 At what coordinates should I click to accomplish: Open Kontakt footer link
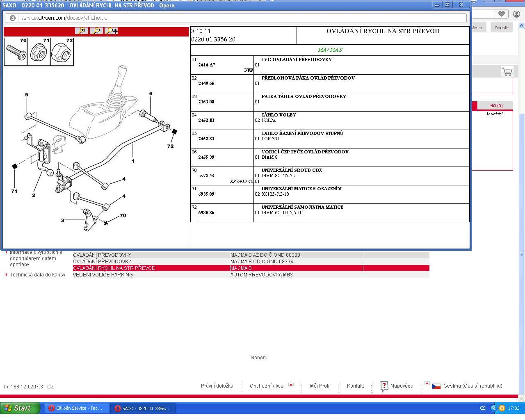click(x=355, y=386)
